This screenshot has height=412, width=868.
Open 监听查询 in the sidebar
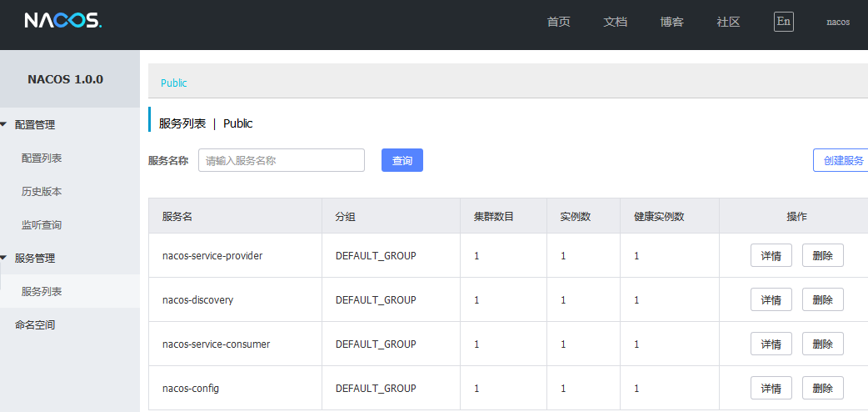[42, 225]
